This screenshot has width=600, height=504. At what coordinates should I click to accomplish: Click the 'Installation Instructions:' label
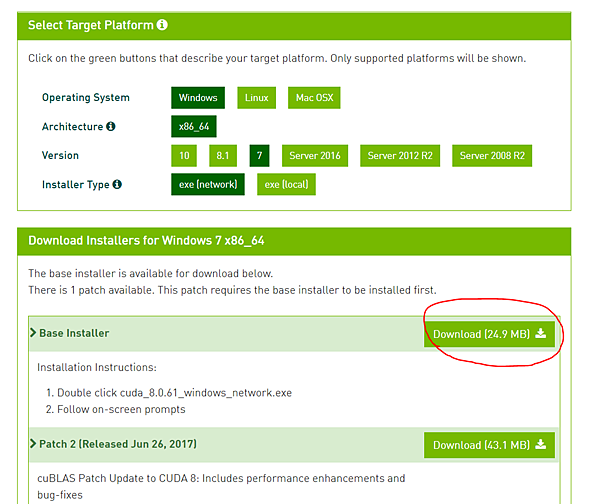pyautogui.click(x=97, y=367)
